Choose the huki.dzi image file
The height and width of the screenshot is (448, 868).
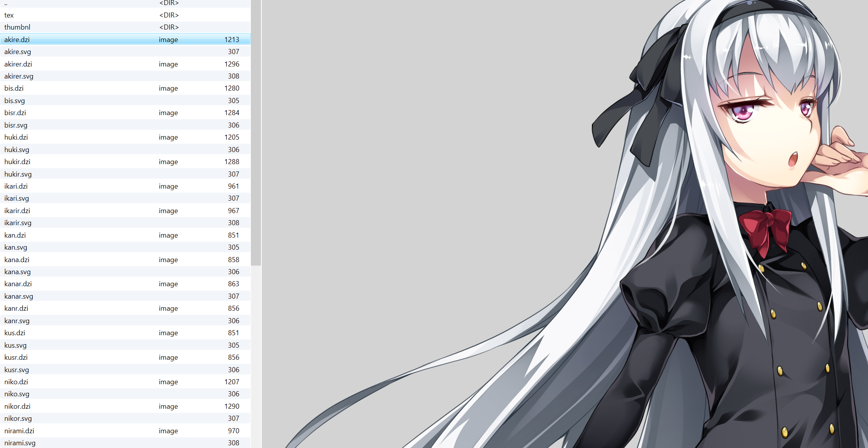click(x=16, y=137)
